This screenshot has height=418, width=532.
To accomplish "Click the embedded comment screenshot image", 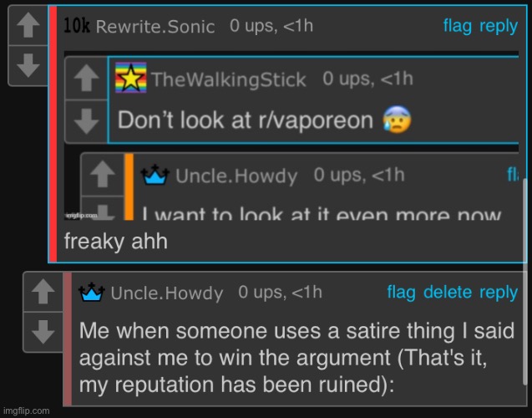I will [291, 135].
